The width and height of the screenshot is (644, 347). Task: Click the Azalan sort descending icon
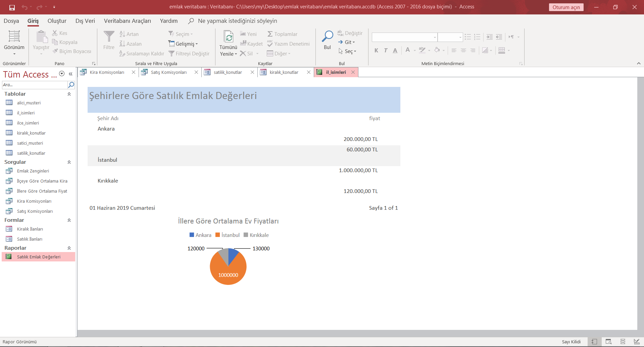point(122,44)
